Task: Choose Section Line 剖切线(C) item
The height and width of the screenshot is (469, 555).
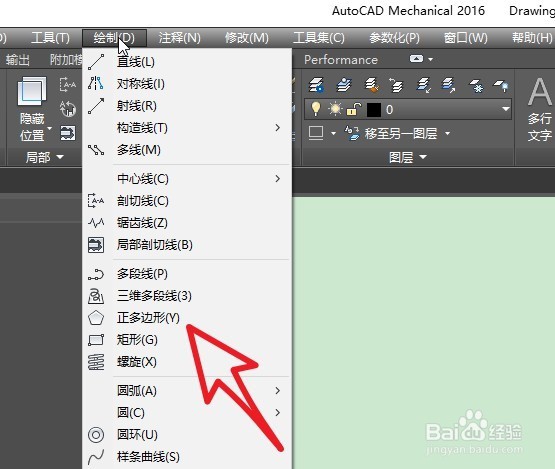Action: pos(187,201)
